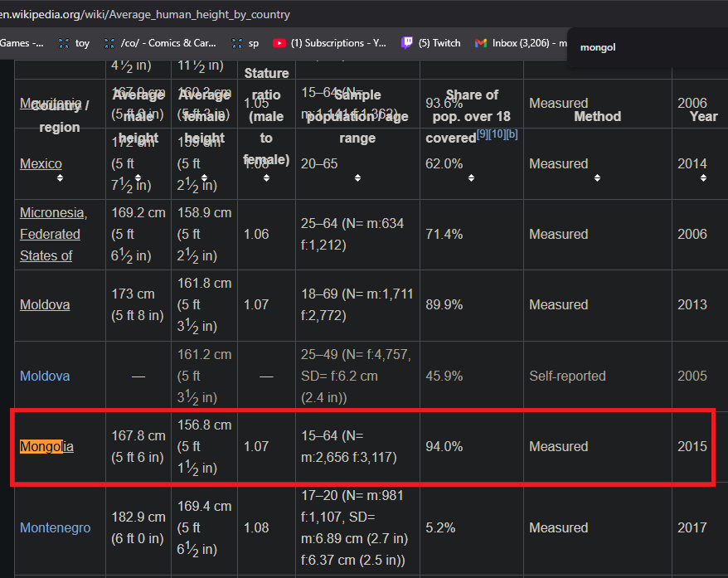Sort by Year column arrows
The width and height of the screenshot is (728, 578).
point(703,177)
